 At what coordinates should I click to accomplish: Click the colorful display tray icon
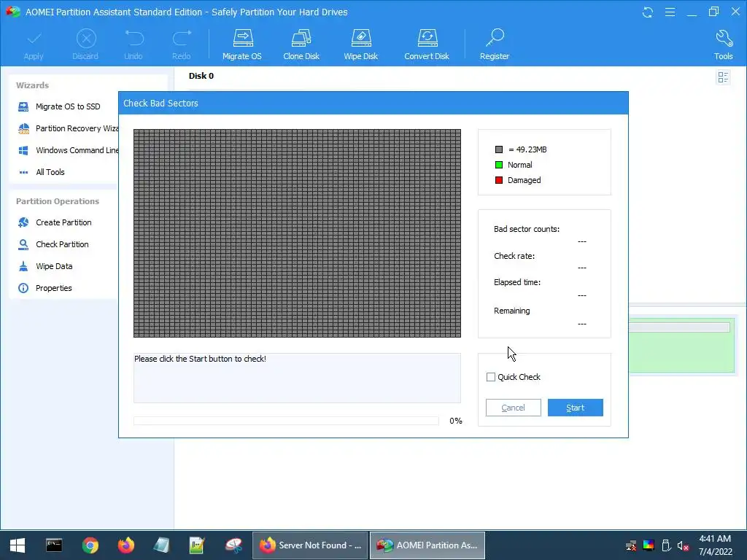point(649,545)
